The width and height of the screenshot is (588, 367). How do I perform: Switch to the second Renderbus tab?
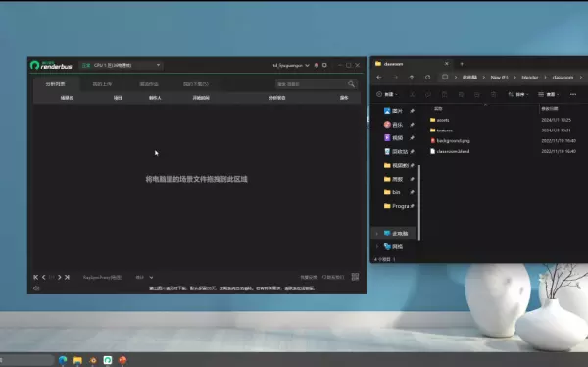pyautogui.click(x=102, y=84)
